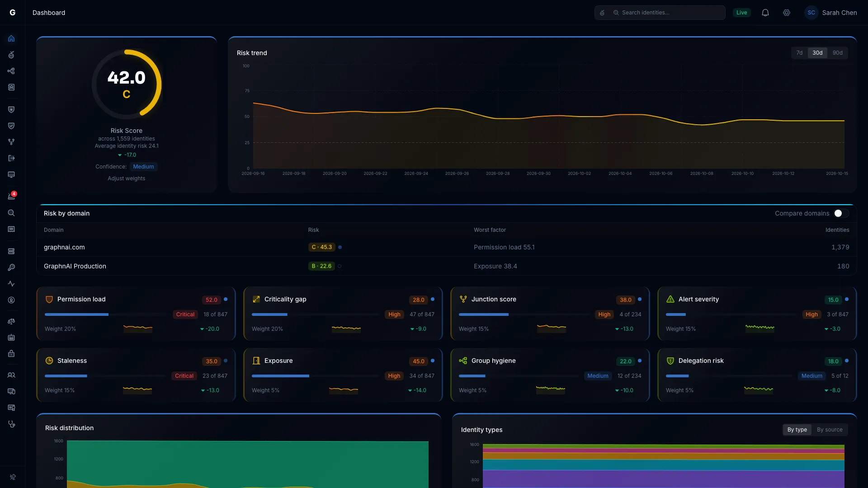Switch Identity types to By source
The height and width of the screenshot is (488, 868).
[x=830, y=430]
